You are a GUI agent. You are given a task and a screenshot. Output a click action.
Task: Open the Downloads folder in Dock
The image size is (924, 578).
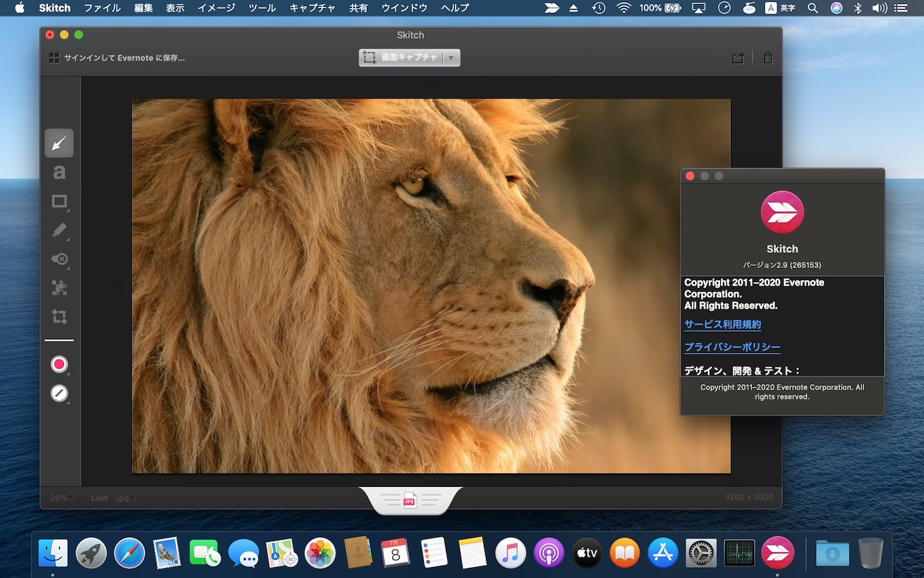(832, 554)
